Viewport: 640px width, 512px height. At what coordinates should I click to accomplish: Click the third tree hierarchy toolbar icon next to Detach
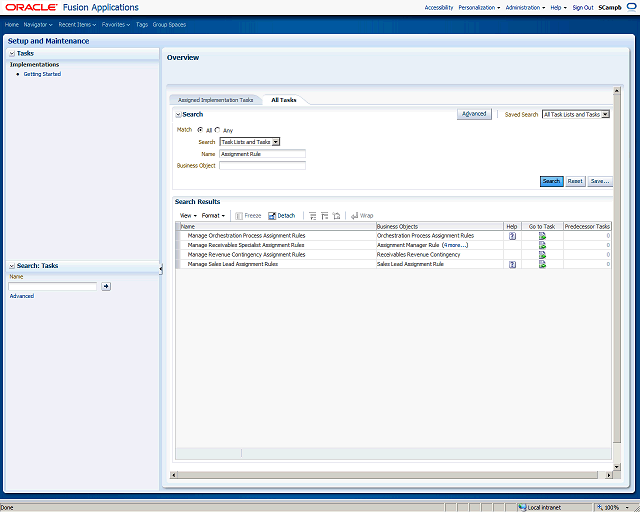pyautogui.click(x=336, y=216)
